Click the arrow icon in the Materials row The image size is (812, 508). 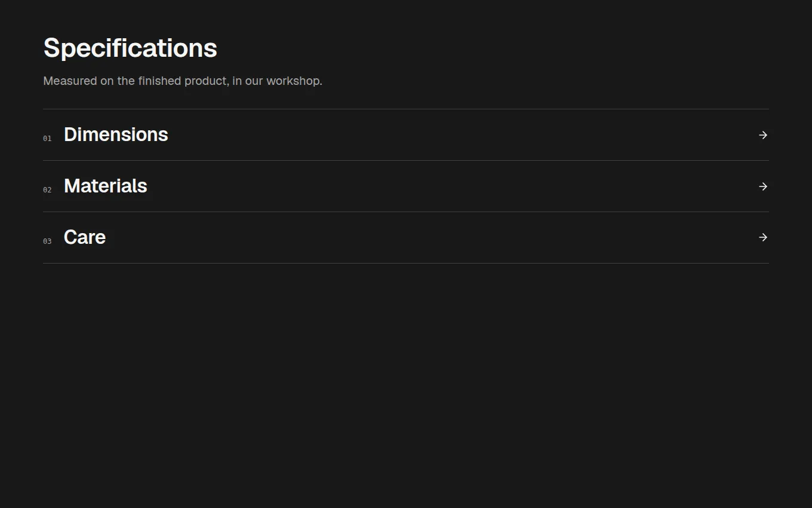pyautogui.click(x=762, y=186)
